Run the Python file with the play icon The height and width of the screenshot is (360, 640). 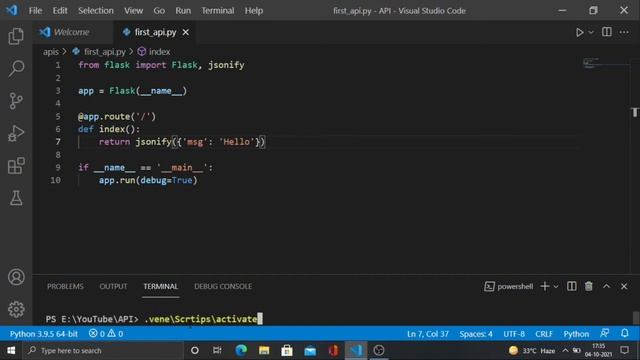(579, 32)
